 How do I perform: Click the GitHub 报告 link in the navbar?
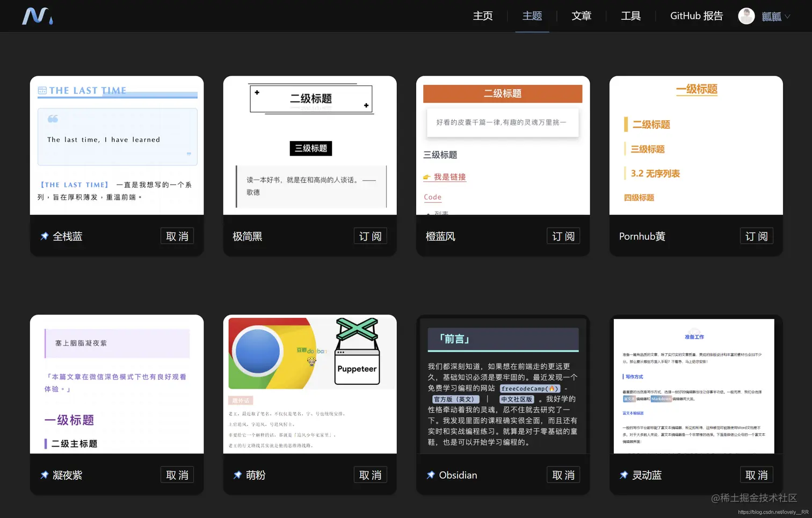[x=697, y=16]
